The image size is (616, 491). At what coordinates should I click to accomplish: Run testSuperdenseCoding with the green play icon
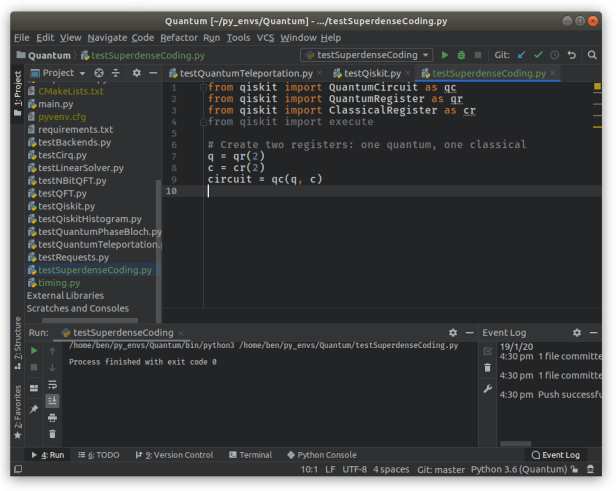click(445, 55)
